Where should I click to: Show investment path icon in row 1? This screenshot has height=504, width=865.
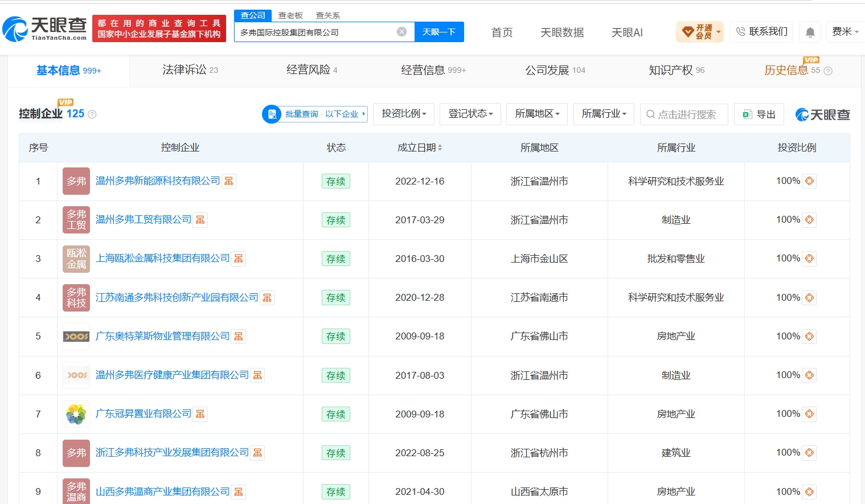[x=809, y=181]
